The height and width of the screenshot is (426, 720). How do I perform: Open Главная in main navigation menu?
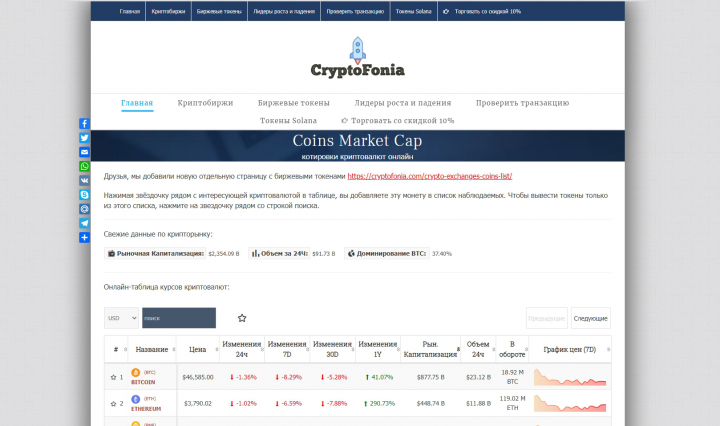137,103
